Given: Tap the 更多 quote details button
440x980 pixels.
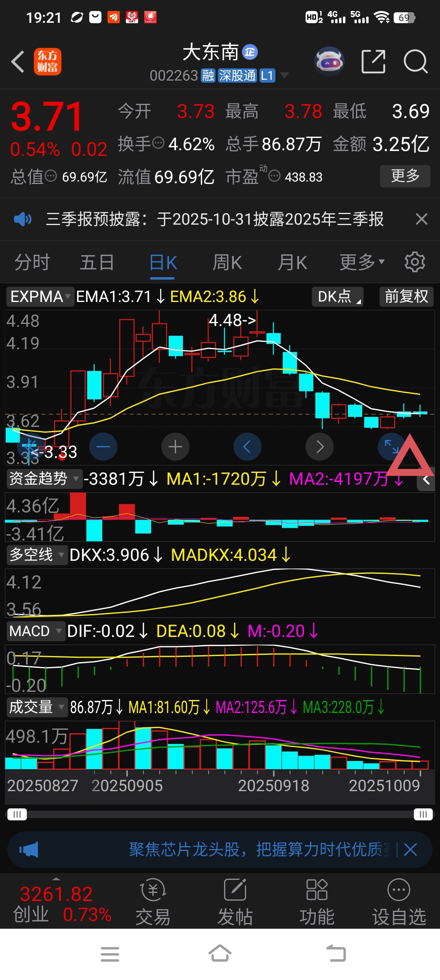Looking at the screenshot, I should click(405, 176).
